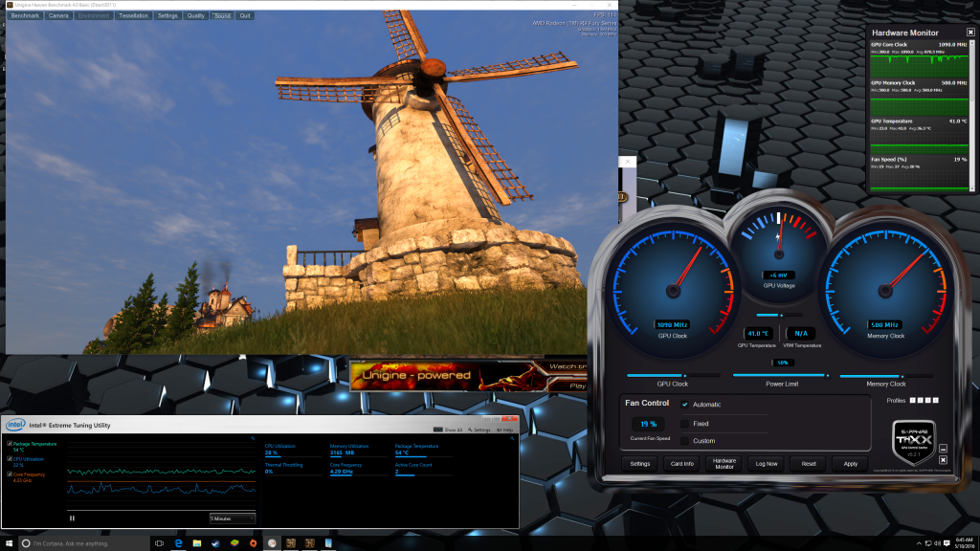Select TRIXX profile 4

point(936,401)
